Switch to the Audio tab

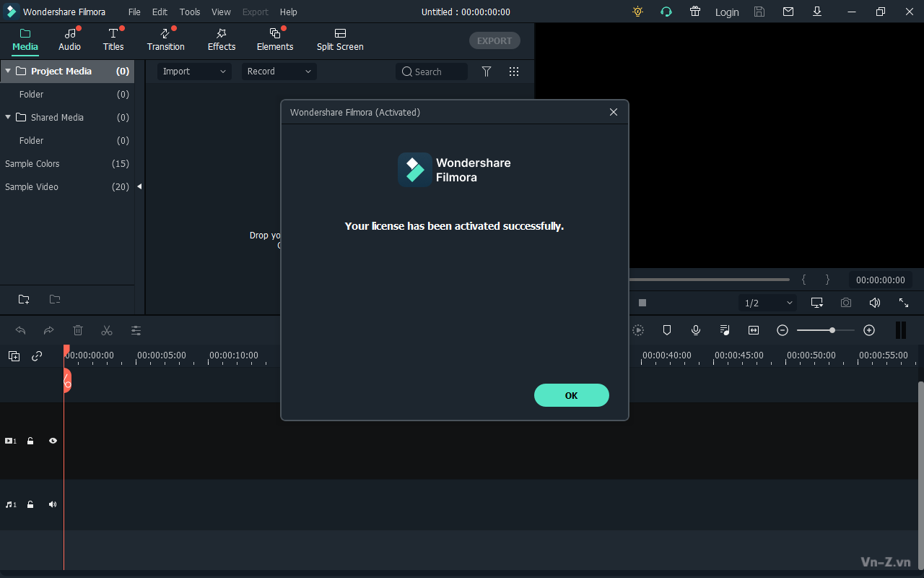pos(69,40)
